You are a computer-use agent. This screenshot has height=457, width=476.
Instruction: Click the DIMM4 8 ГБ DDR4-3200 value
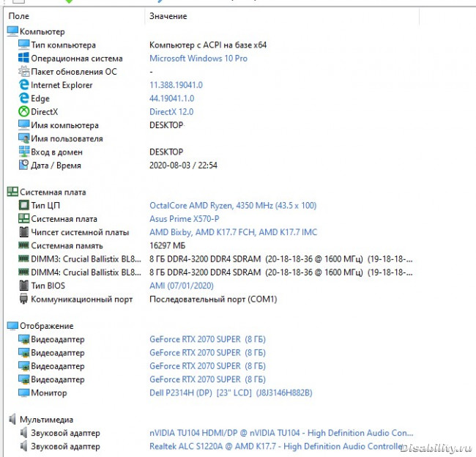coord(281,272)
